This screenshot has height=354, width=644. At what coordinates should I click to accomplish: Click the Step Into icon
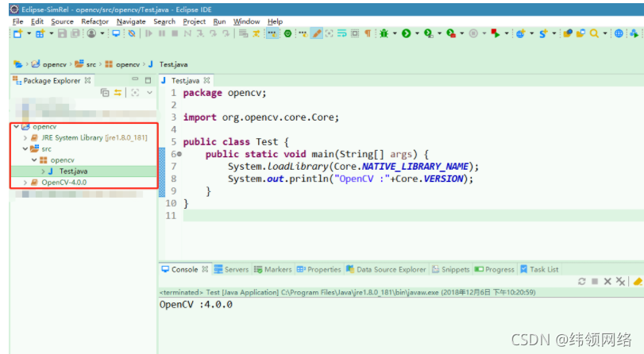200,33
